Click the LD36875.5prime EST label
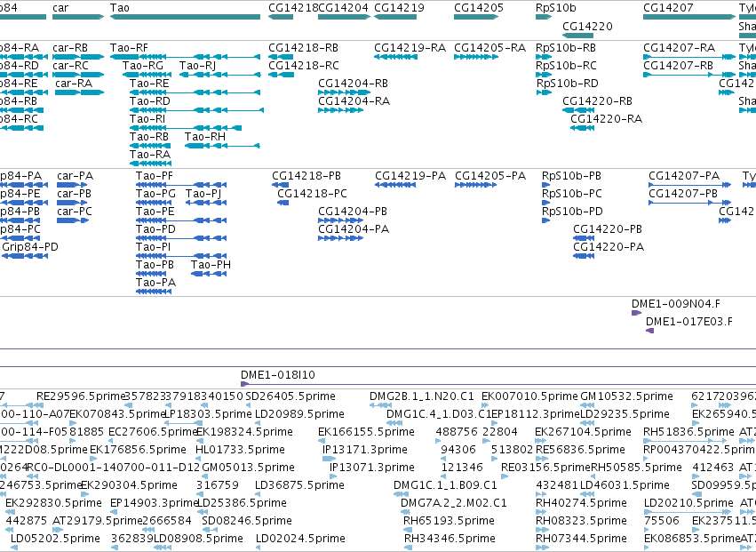 click(x=299, y=485)
